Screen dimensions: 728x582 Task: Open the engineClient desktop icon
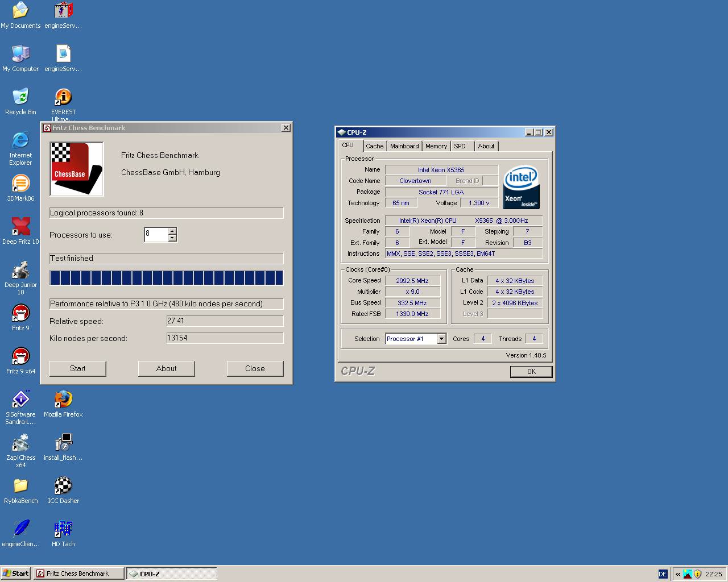pos(20,534)
